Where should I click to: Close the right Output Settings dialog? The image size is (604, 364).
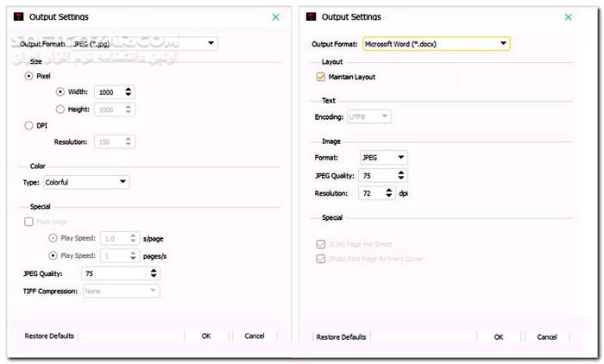pos(568,17)
